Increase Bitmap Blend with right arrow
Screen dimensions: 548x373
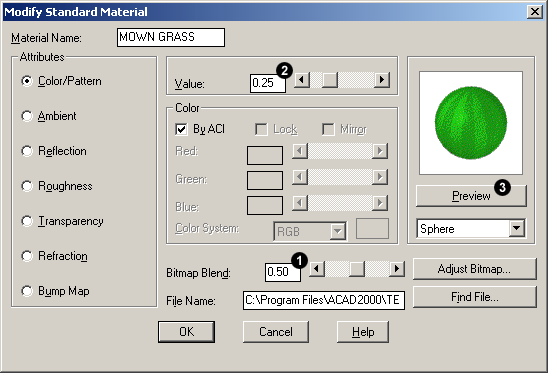tap(397, 269)
